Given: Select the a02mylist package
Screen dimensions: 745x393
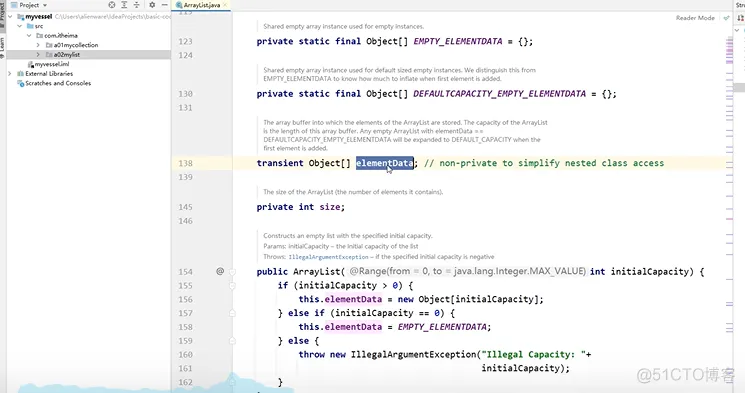Looking at the screenshot, I should click(x=67, y=55).
